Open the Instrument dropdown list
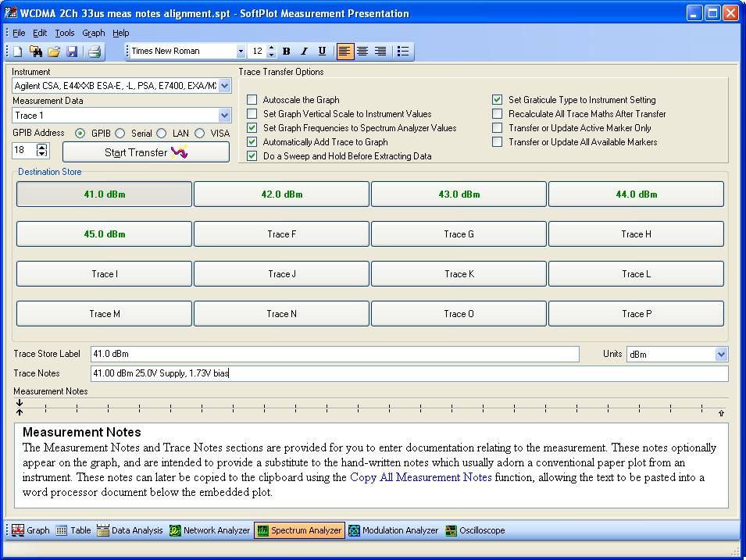Image resolution: width=746 pixels, height=560 pixels. coord(225,86)
